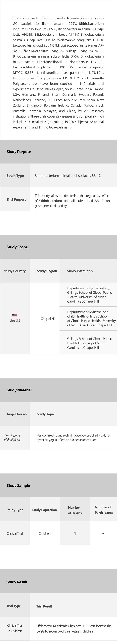Click the Target Journal column header

pos(17,414)
